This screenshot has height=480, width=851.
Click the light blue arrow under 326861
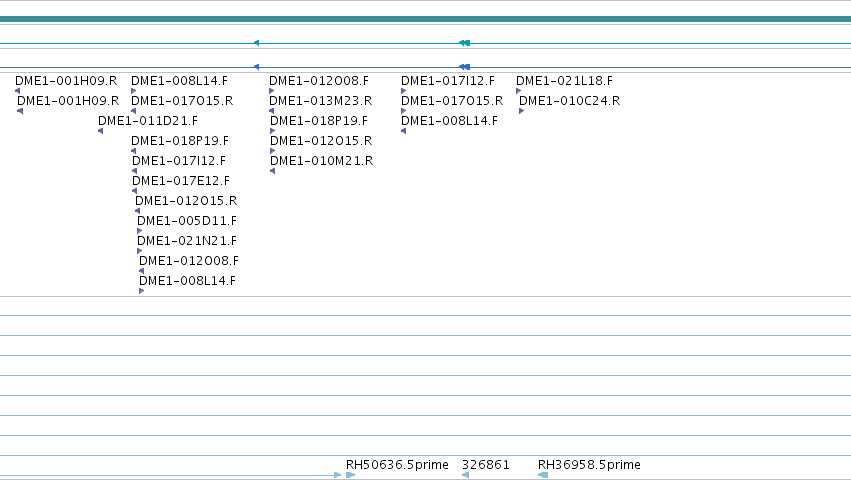pos(465,475)
